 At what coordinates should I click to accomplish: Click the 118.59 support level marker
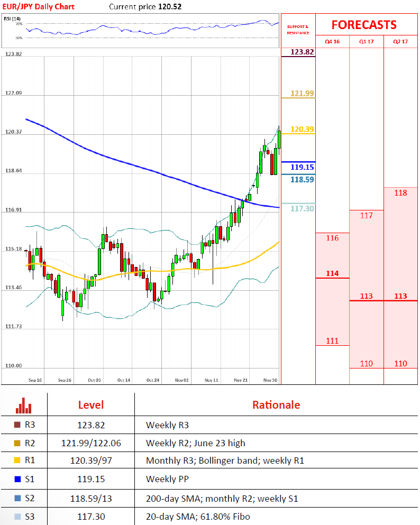302,179
